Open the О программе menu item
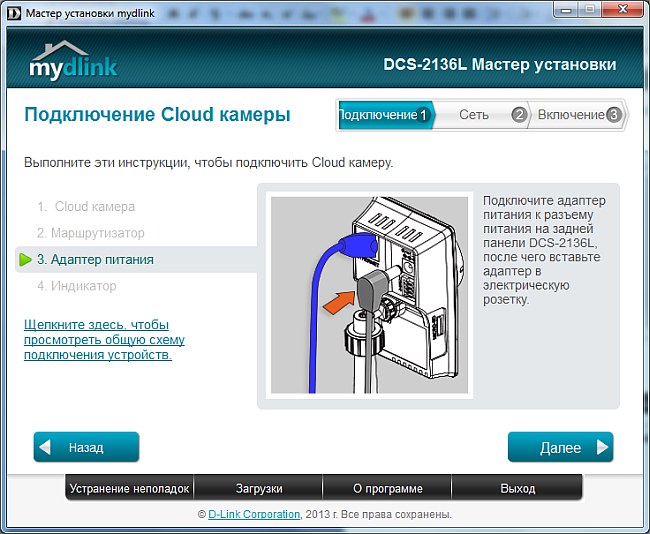This screenshot has height=534, width=650. (388, 489)
